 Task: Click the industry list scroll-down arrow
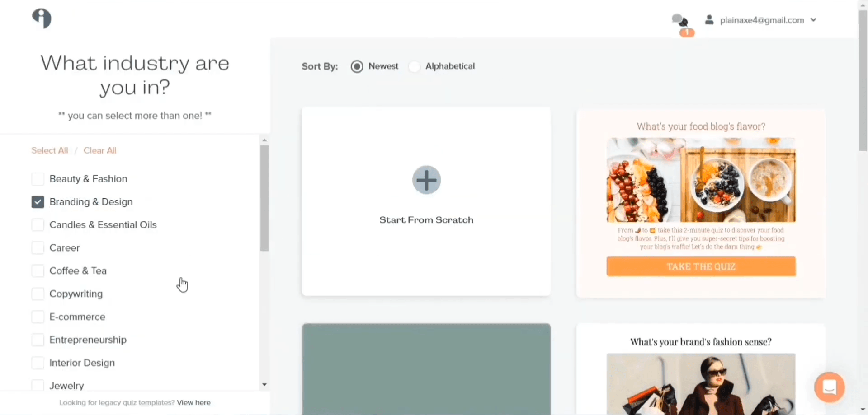pos(264,385)
